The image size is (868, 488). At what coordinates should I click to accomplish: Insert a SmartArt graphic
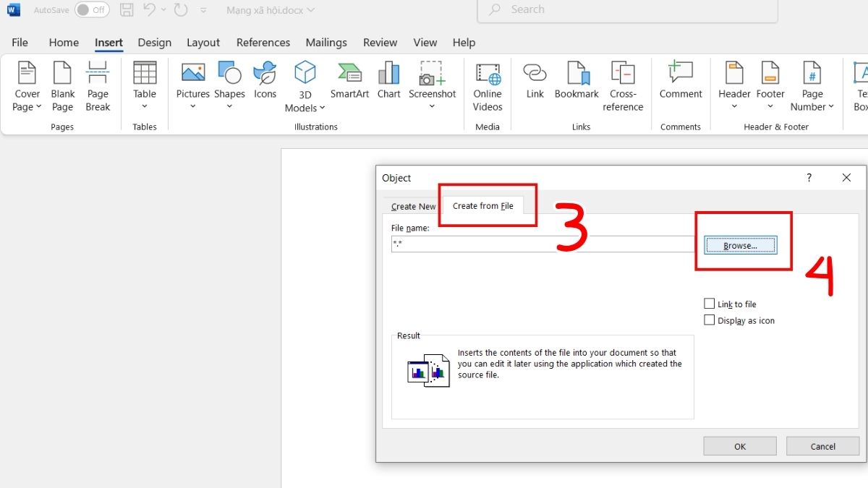(x=349, y=80)
